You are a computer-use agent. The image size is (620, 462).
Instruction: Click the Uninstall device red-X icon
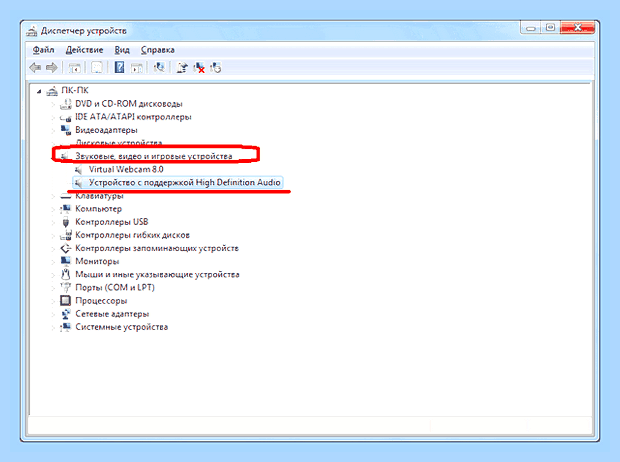(x=199, y=68)
